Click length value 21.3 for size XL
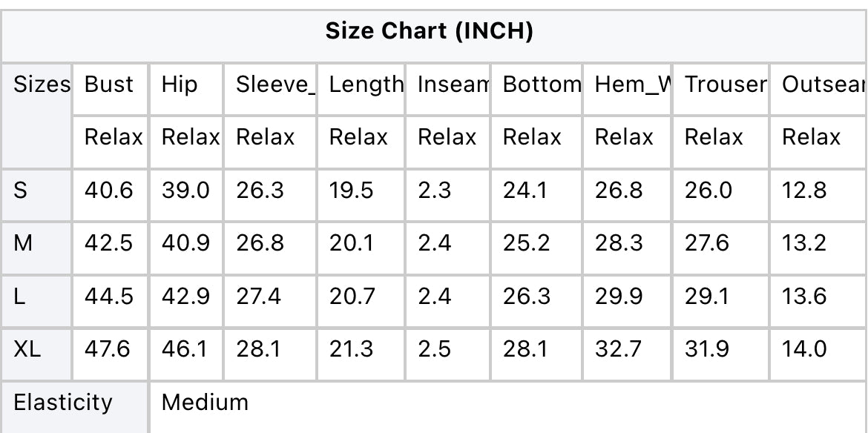The image size is (868, 433). click(351, 349)
